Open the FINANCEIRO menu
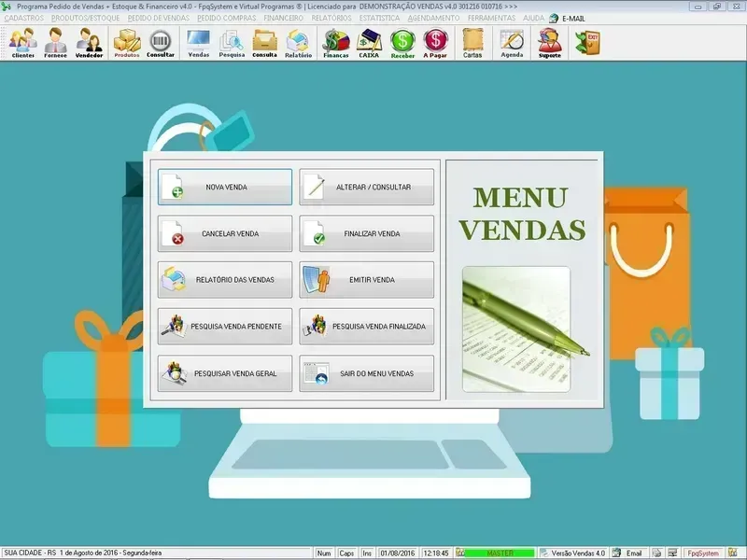This screenshot has width=747, height=560. (x=283, y=18)
